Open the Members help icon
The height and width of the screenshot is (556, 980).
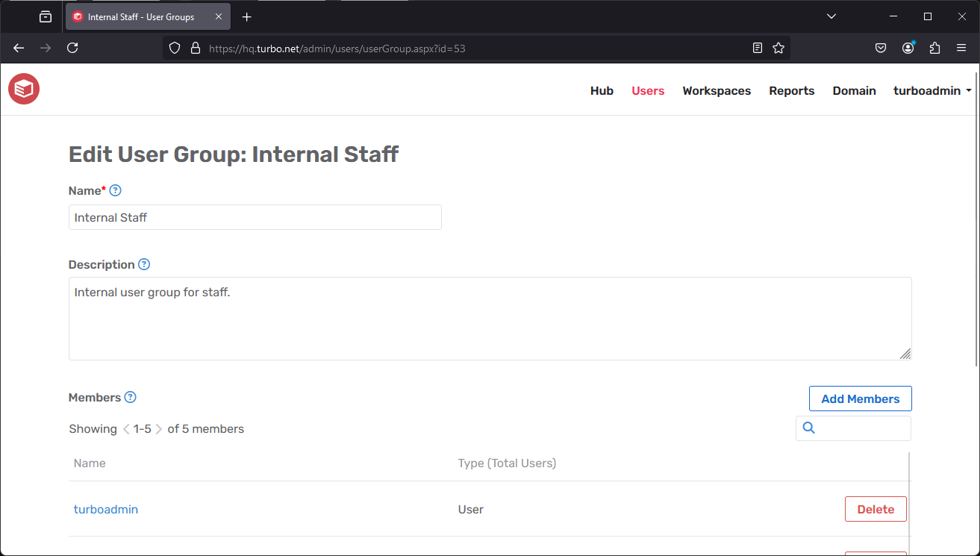(x=131, y=397)
